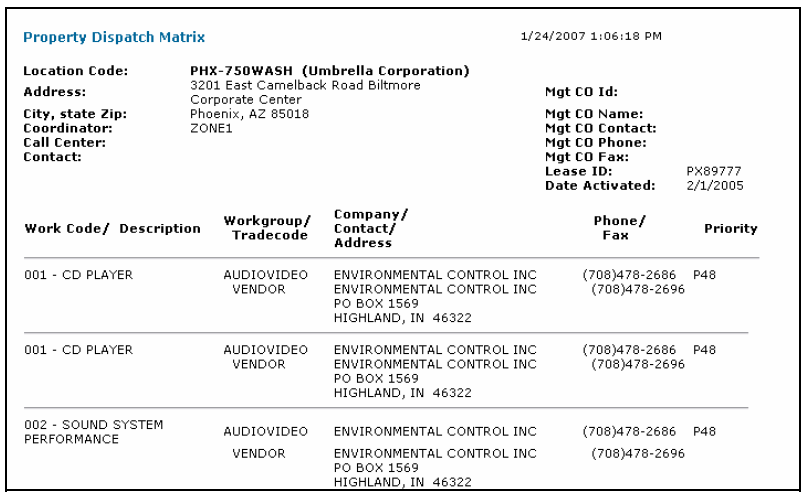
Task: Click the Company/ Contact/ Address column header
Action: (366, 228)
